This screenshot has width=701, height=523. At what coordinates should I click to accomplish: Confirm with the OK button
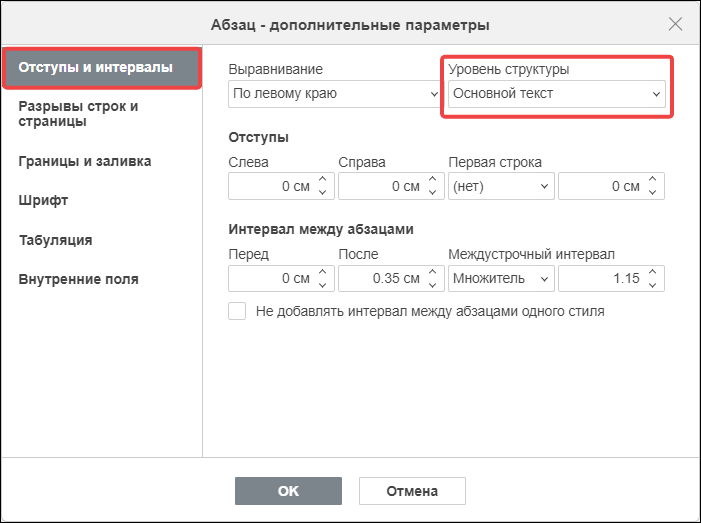point(288,491)
